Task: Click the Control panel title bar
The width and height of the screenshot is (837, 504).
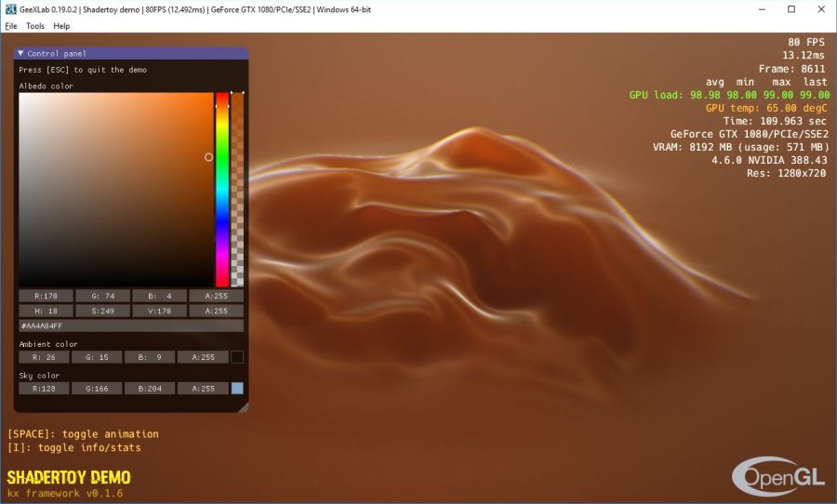Action: point(131,53)
